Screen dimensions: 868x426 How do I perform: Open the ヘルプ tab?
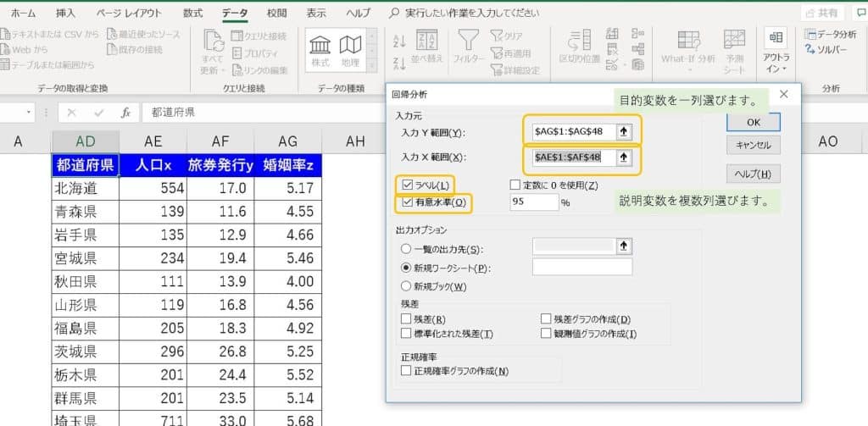359,13
